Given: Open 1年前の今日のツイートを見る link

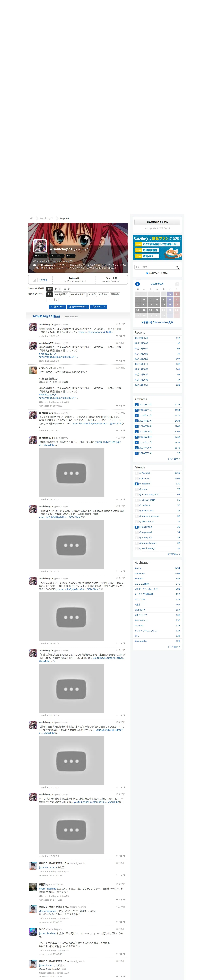Looking at the screenshot, I should 157,323.
